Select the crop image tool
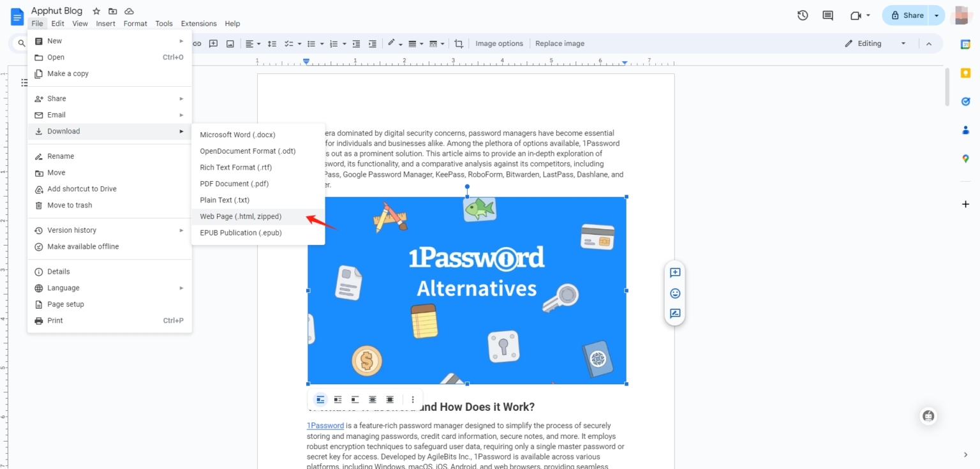Screen dimensions: 980x469 459,43
